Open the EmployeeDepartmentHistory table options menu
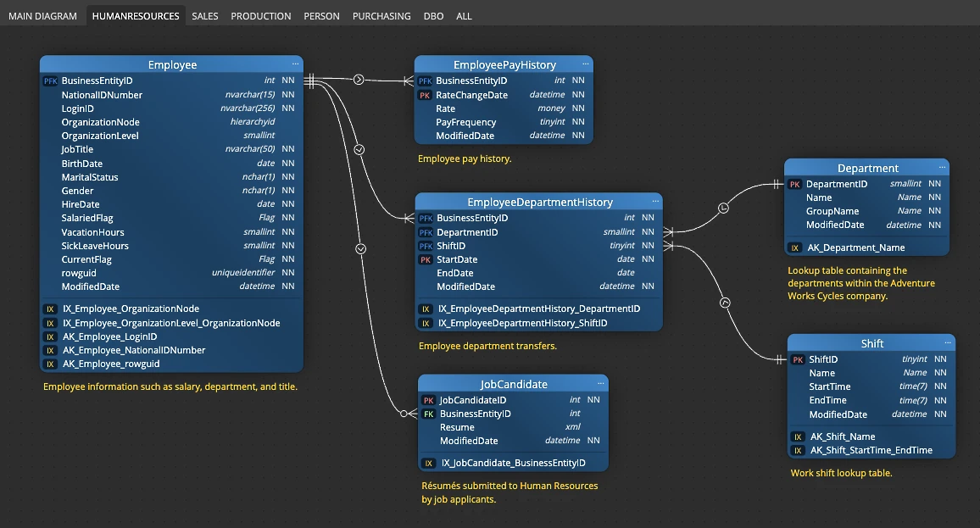Image resolution: width=980 pixels, height=528 pixels. tap(655, 201)
